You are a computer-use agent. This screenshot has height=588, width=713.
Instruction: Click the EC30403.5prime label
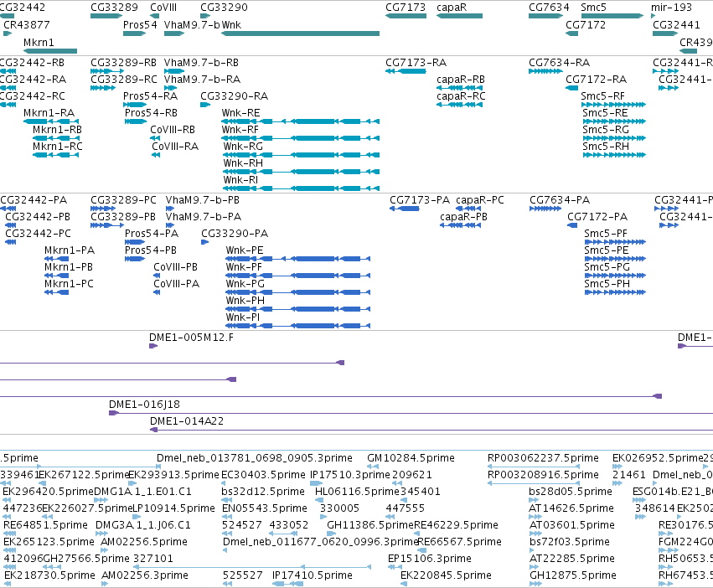pyautogui.click(x=263, y=475)
